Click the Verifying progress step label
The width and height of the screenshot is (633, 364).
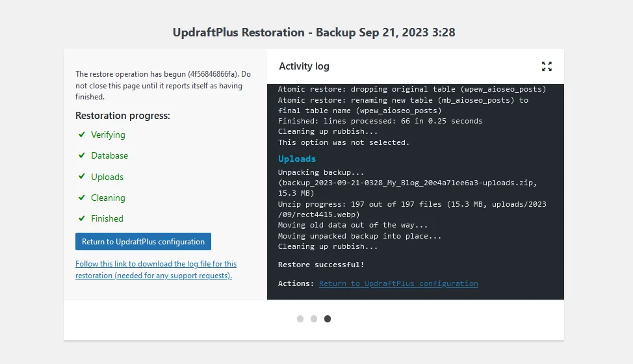pos(108,135)
